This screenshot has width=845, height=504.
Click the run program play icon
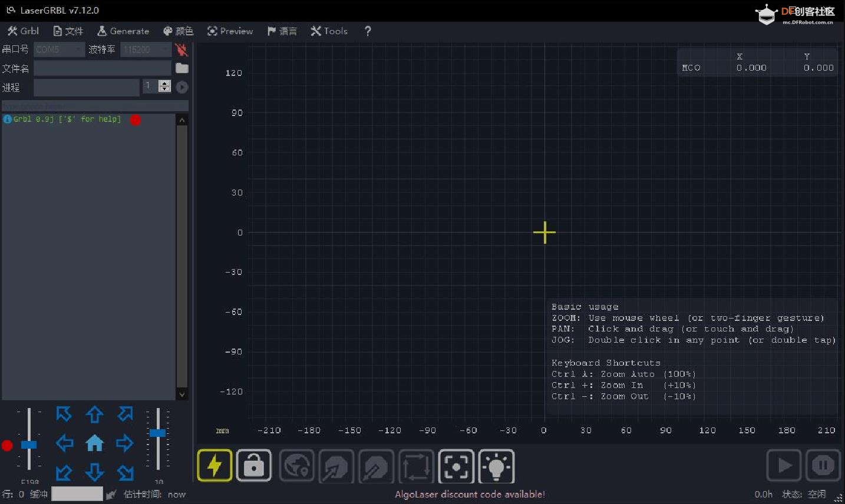182,87
